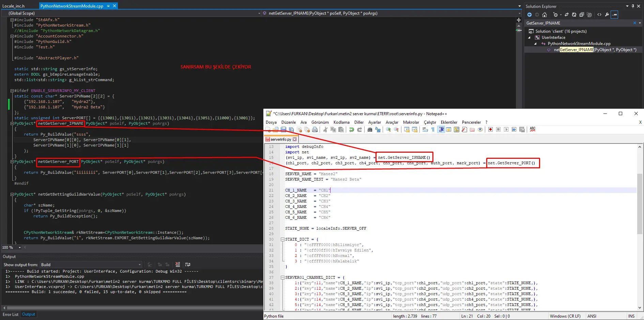Click Output panel horizontal scrollbar
Screen dimensions: 644x320
point(135,308)
